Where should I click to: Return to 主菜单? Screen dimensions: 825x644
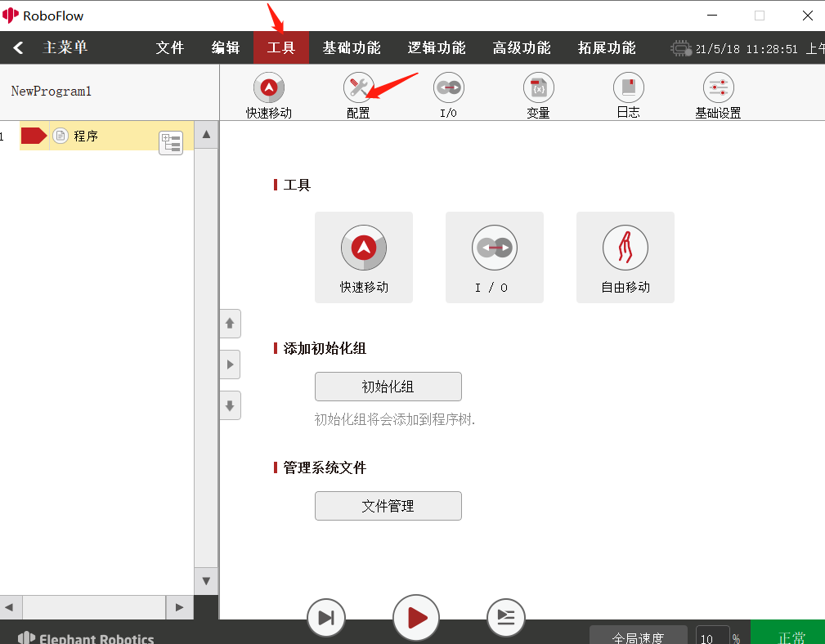click(x=65, y=48)
